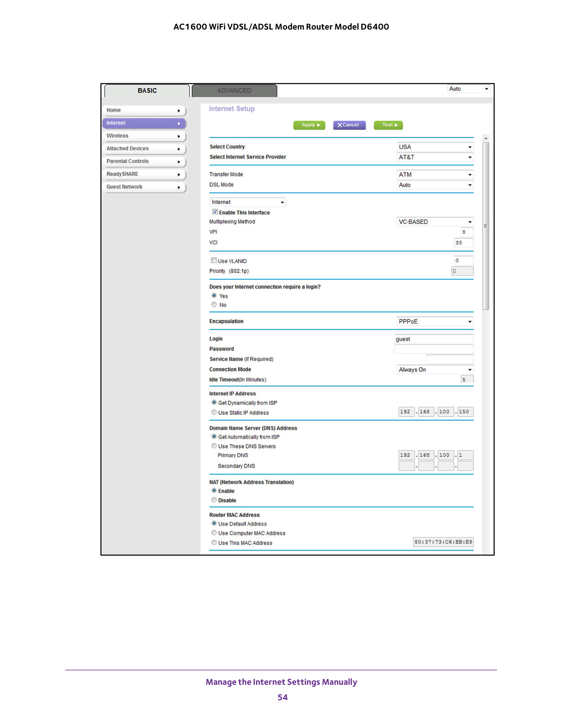Choose Disable under NAT
This screenshot has width=563, height=728.
pos(214,500)
